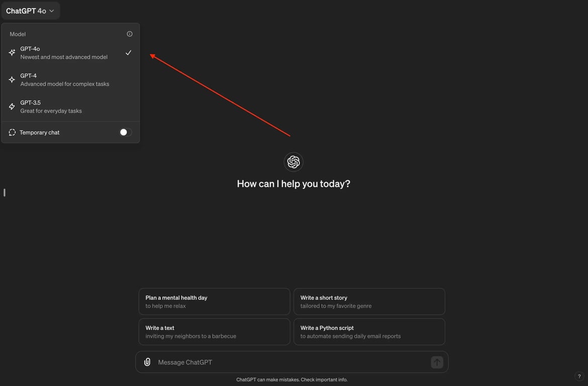Expand the sidebar using left edge handle
This screenshot has height=386, width=588.
point(5,192)
